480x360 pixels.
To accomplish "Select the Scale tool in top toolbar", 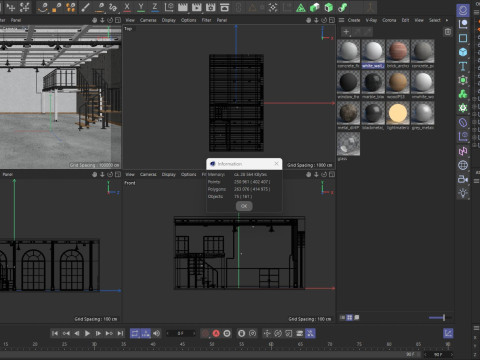I will [x=25, y=7].
